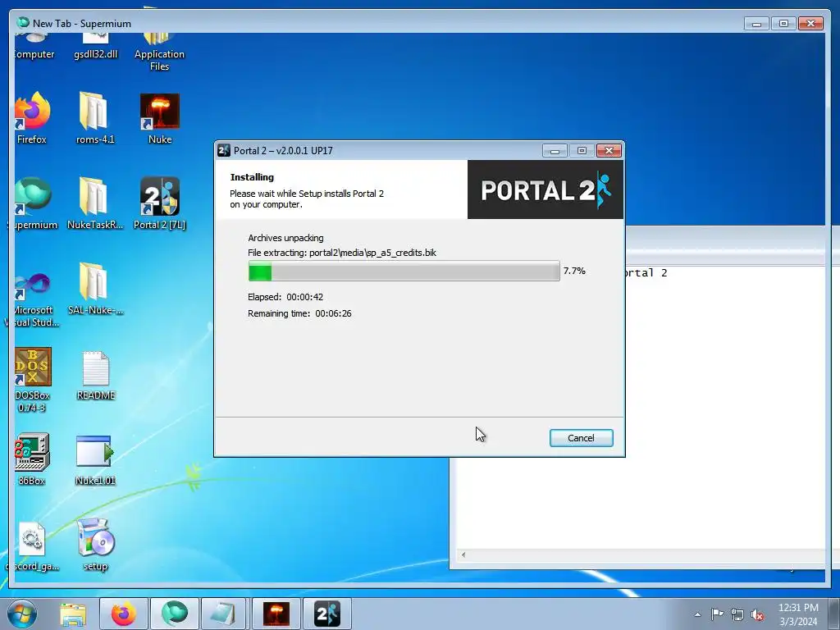Click the 'Installing' heading

[x=252, y=177]
